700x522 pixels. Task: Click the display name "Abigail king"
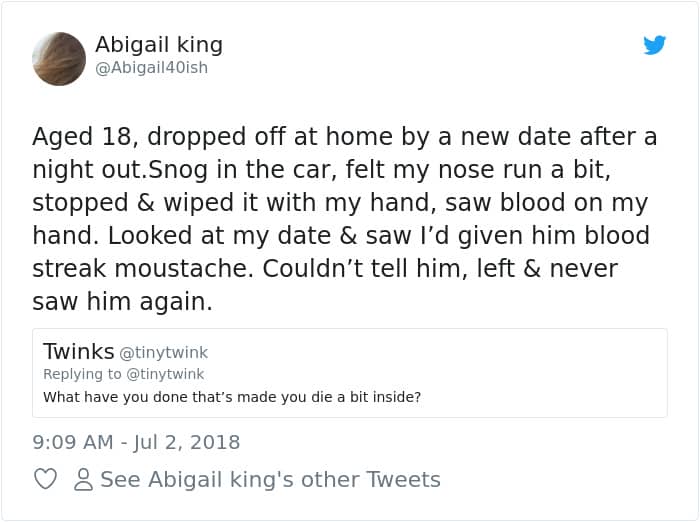click(x=159, y=45)
